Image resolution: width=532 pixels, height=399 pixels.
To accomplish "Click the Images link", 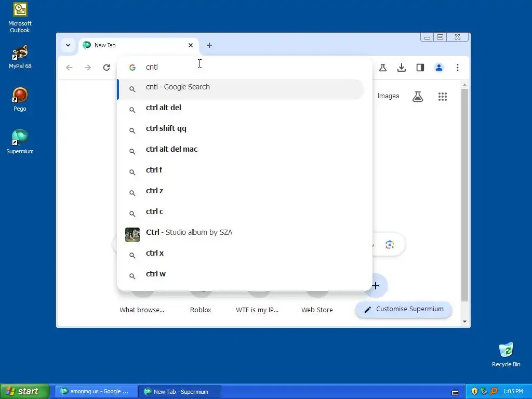I will tap(388, 96).
